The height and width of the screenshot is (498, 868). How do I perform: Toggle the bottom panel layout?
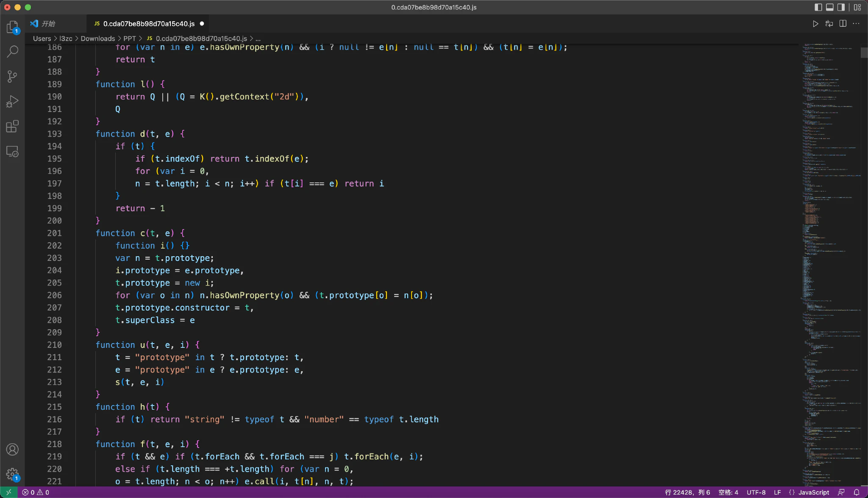coord(830,7)
